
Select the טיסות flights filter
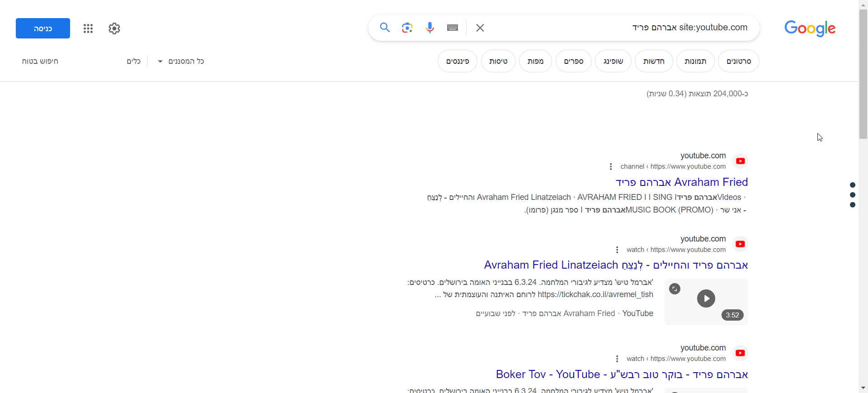[x=498, y=61]
